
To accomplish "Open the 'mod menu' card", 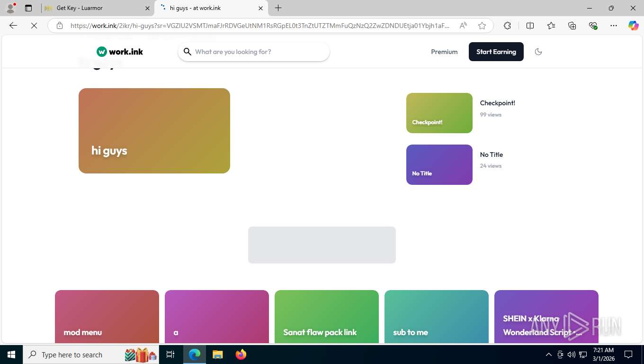I will [107, 317].
